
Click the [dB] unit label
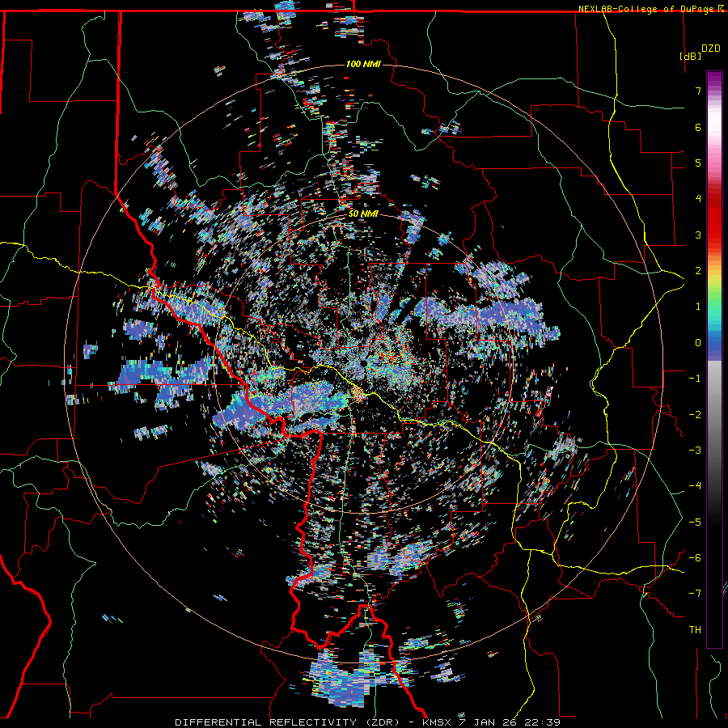[x=691, y=57]
